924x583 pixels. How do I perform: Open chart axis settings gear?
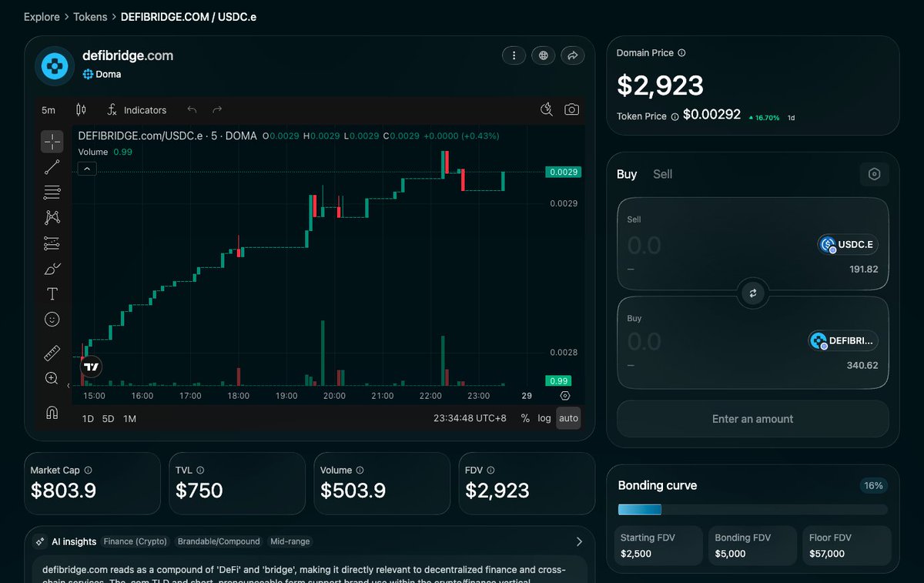coord(565,396)
